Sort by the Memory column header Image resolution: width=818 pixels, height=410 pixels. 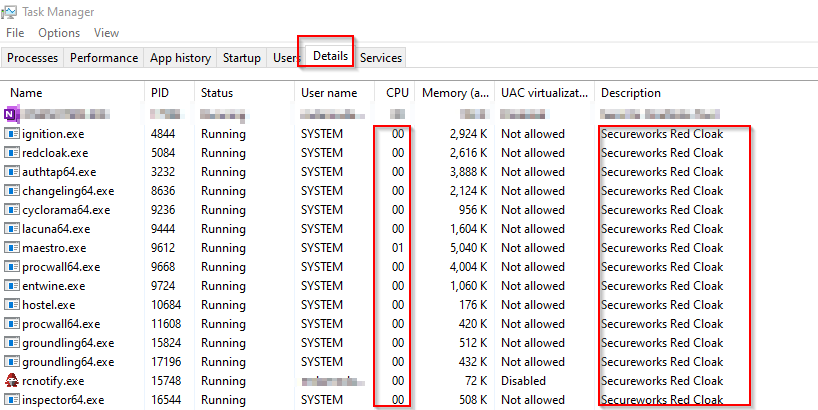pyautogui.click(x=455, y=93)
